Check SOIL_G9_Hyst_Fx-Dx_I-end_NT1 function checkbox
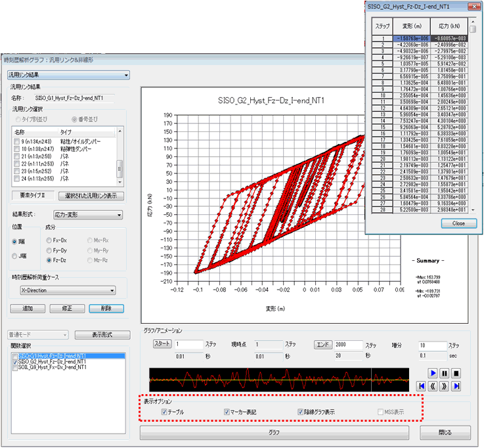This screenshot has width=484, height=448. click(15, 367)
